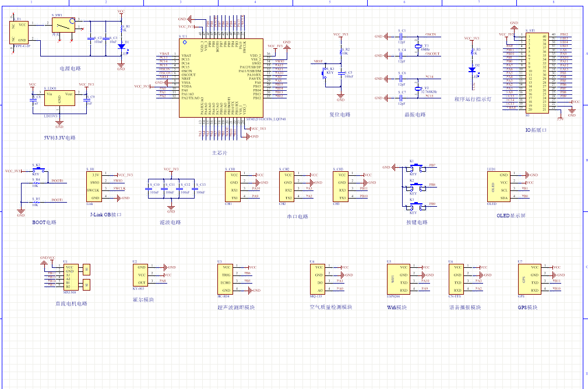Screen dimensions: 588x389
Task: Select the S_K2 boot key
Action: 38,170
